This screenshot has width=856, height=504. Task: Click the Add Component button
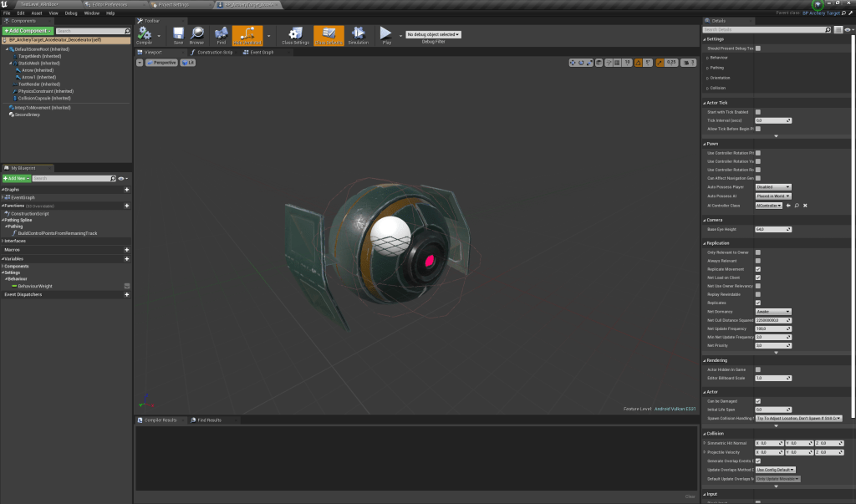[27, 31]
